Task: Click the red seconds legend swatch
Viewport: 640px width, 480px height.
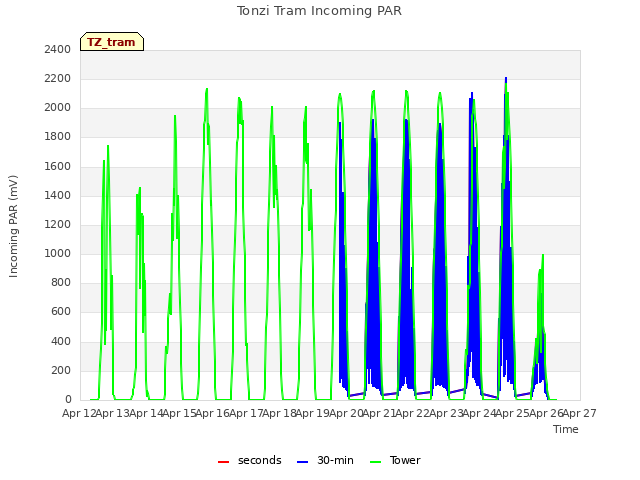Action: click(x=223, y=462)
